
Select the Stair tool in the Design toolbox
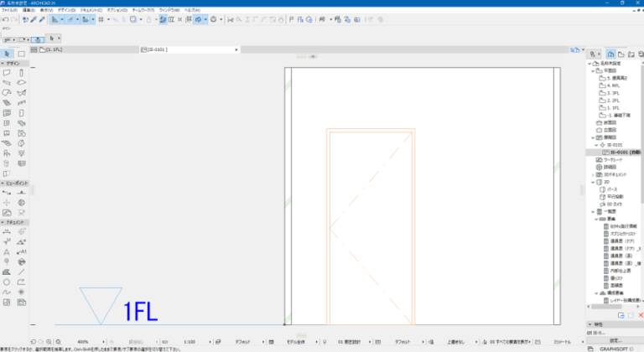(7, 103)
